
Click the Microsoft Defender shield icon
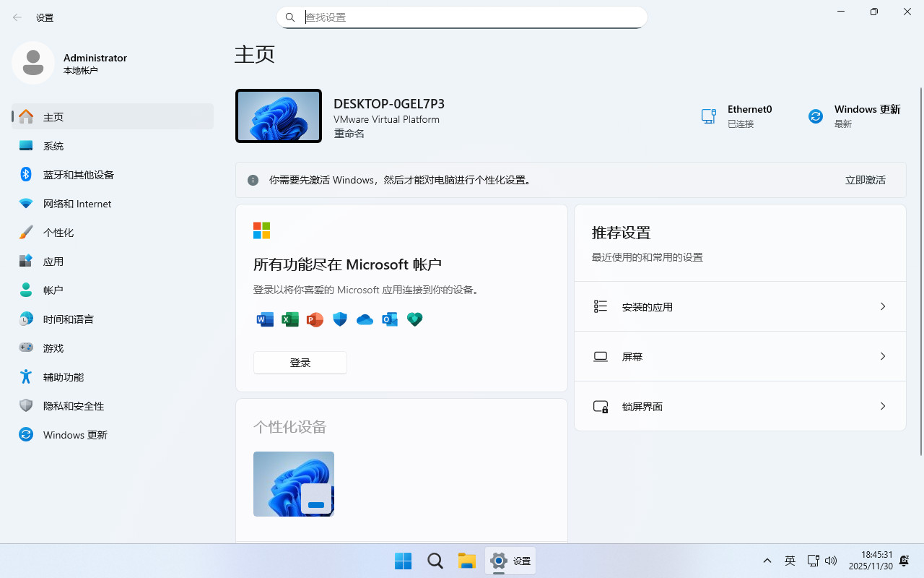pyautogui.click(x=339, y=319)
